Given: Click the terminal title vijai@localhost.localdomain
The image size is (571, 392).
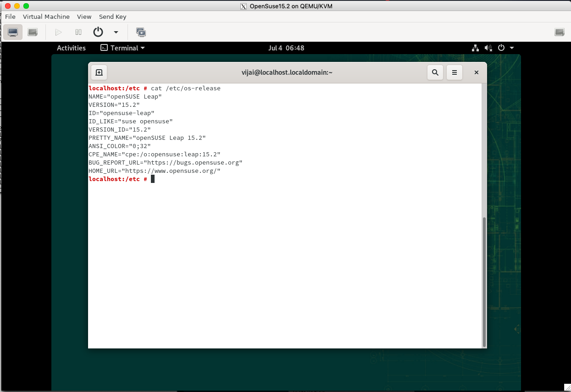Looking at the screenshot, I should point(287,72).
